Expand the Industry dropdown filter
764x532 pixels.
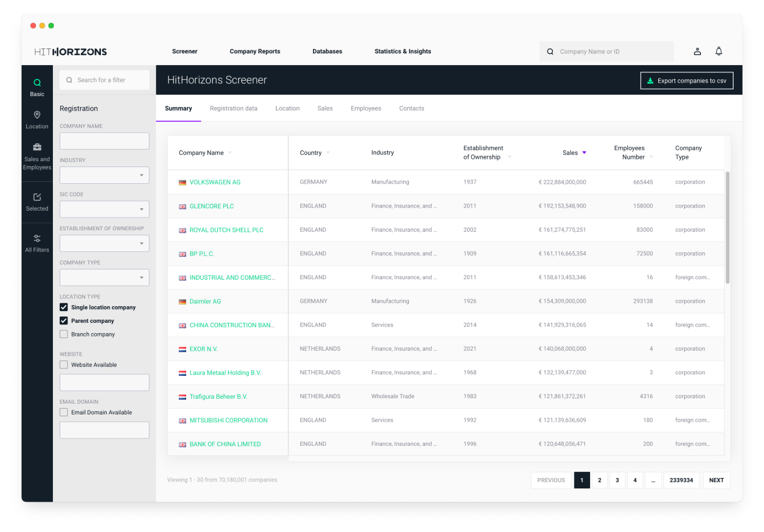pyautogui.click(x=104, y=175)
